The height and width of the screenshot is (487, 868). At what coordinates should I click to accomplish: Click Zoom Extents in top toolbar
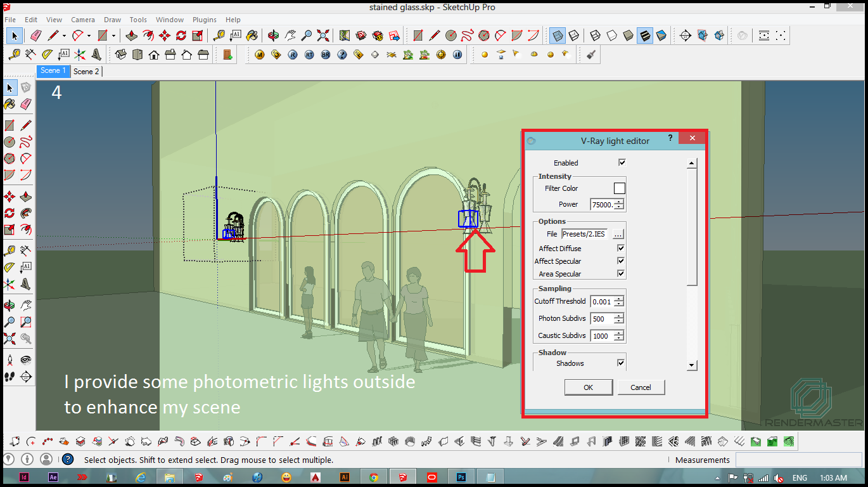pyautogui.click(x=323, y=36)
